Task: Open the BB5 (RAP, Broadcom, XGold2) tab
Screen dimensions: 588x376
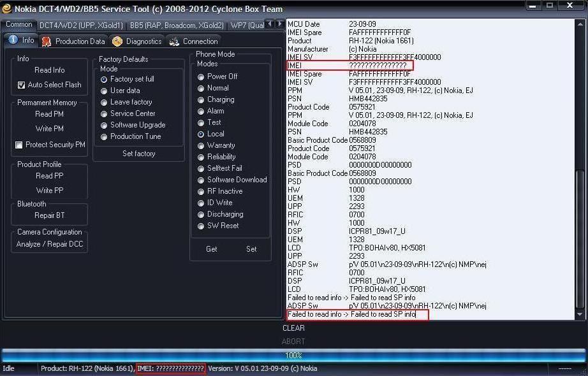Action: [x=177, y=25]
